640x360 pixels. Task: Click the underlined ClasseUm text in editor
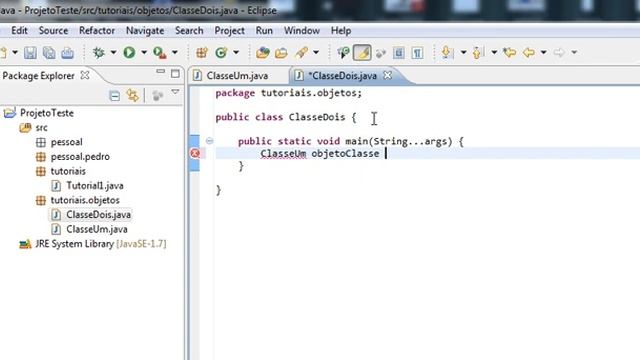tap(283, 153)
